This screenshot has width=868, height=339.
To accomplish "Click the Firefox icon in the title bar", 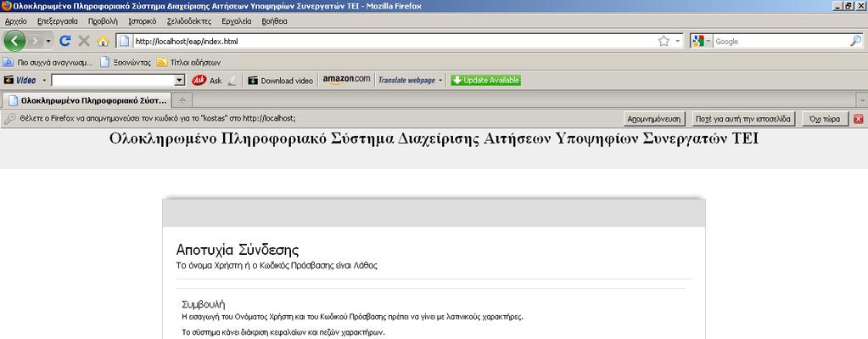I will click(x=6, y=6).
